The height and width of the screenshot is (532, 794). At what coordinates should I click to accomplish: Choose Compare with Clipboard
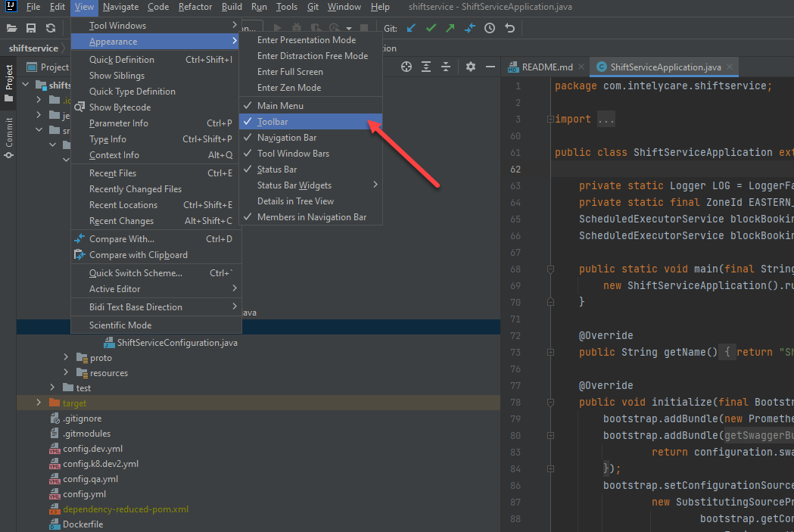[x=138, y=255]
